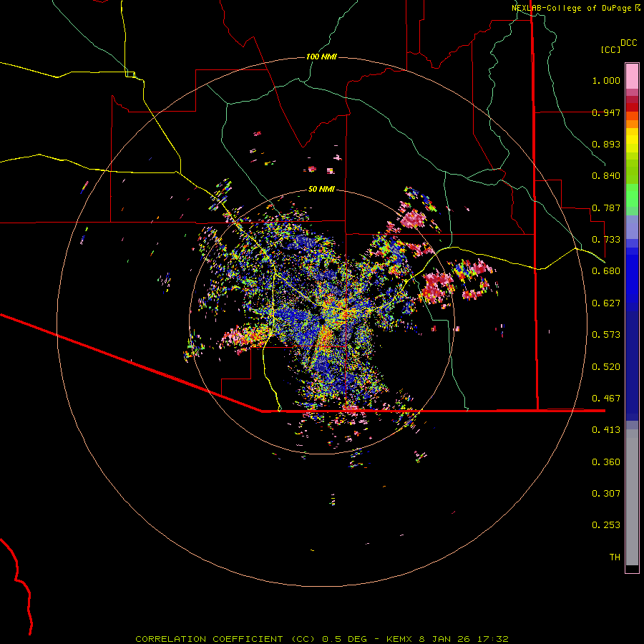Click the 1.000 value on color scale
The height and width of the screenshot is (644, 644).
coord(606,80)
